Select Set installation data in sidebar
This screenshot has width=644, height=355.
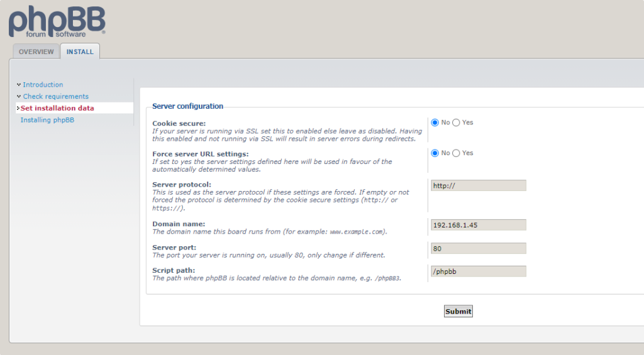[x=57, y=108]
